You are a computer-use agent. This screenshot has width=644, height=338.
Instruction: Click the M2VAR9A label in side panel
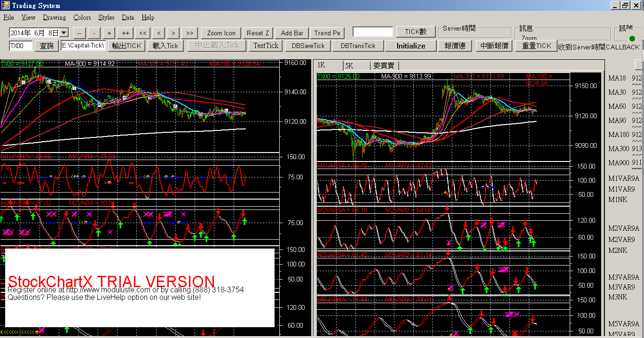pyautogui.click(x=624, y=228)
